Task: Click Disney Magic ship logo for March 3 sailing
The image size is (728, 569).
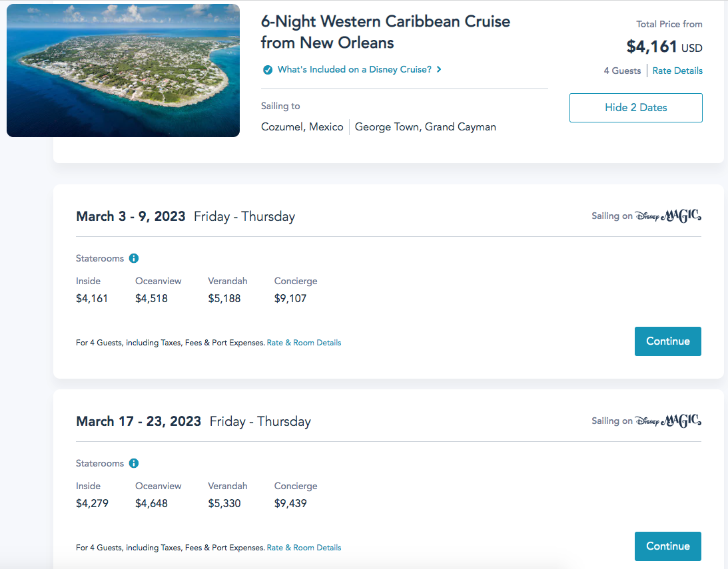Action: point(668,216)
